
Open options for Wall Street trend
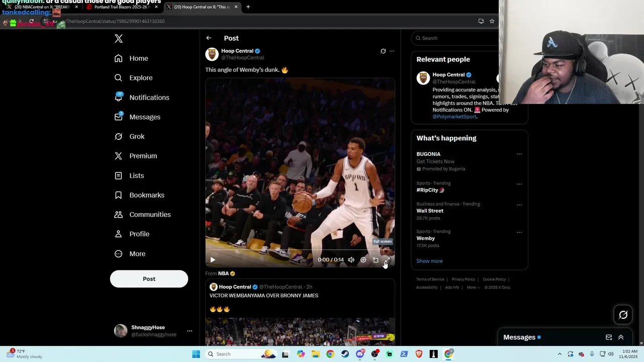click(x=519, y=205)
